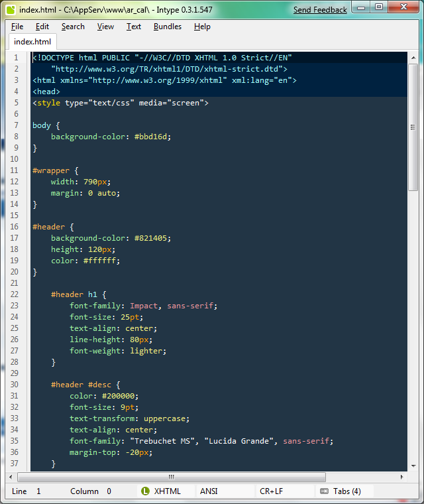Image resolution: width=424 pixels, height=504 pixels.
Task: Click the vertical scrollbar up arrow
Action: tap(413, 58)
